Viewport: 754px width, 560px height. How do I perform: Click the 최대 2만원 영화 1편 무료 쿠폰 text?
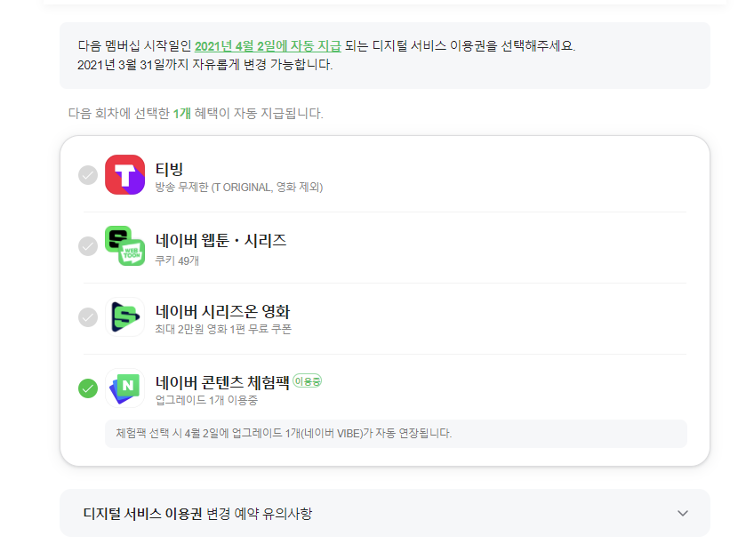click(x=223, y=329)
